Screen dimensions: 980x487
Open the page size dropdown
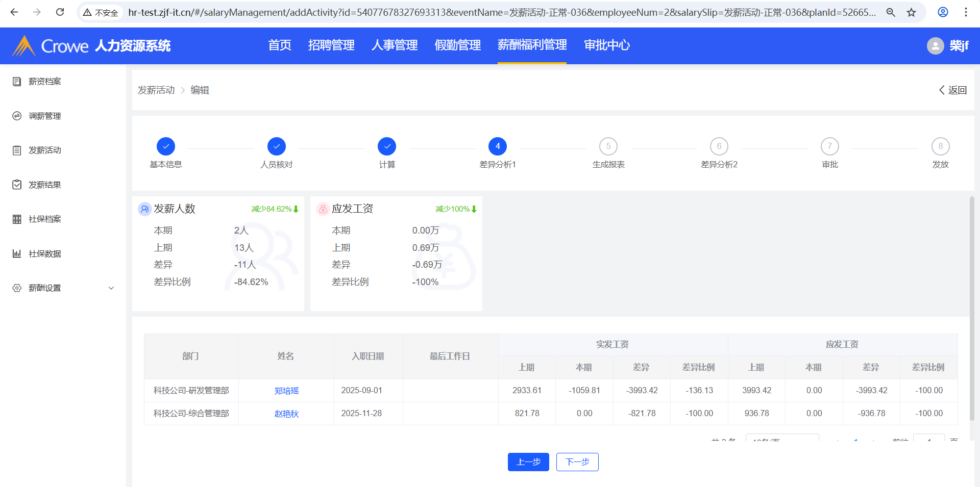point(781,439)
